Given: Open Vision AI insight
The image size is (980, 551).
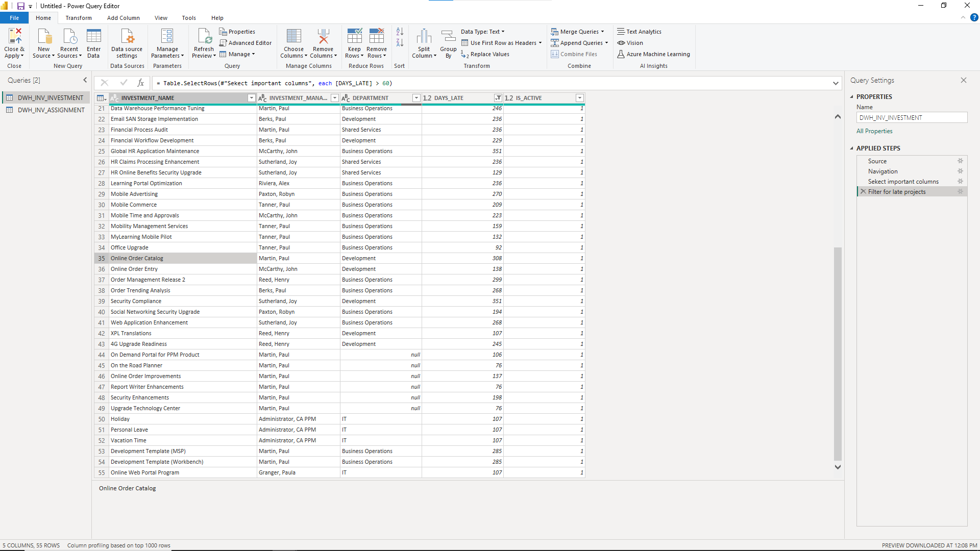Looking at the screenshot, I should coord(630,43).
